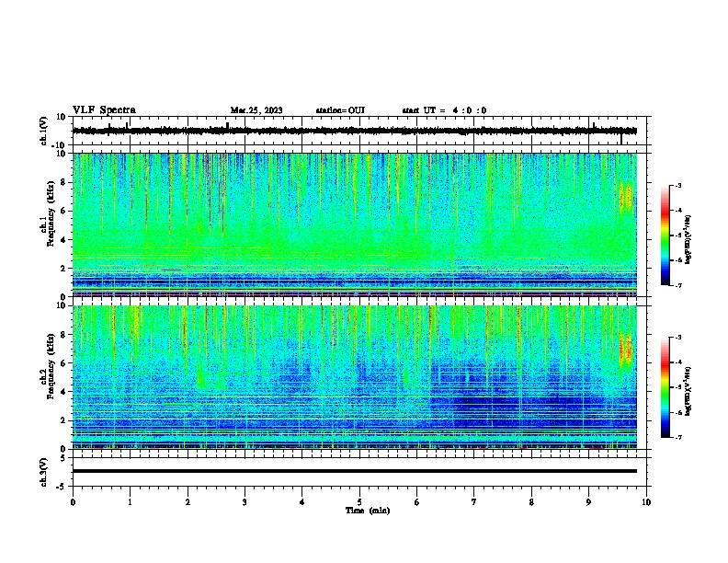728x563 pixels.
Task: Click the "Time (min)" axis label
Action: coord(368,511)
